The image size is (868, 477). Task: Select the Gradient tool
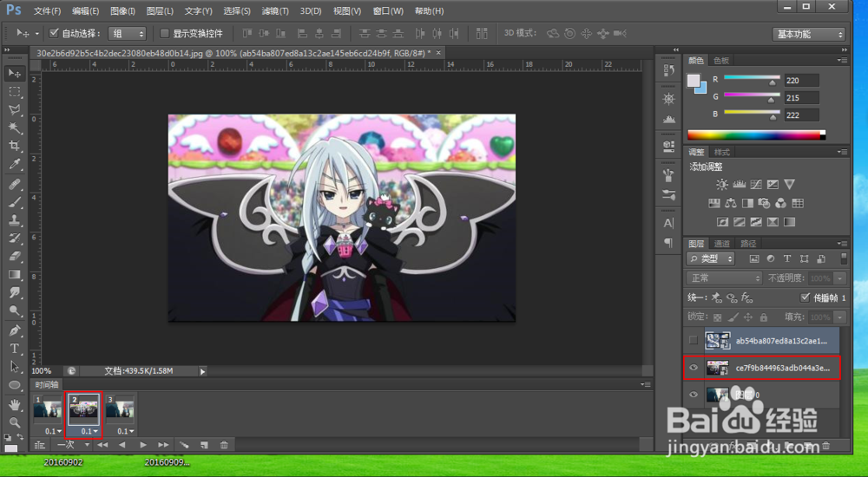(x=15, y=274)
